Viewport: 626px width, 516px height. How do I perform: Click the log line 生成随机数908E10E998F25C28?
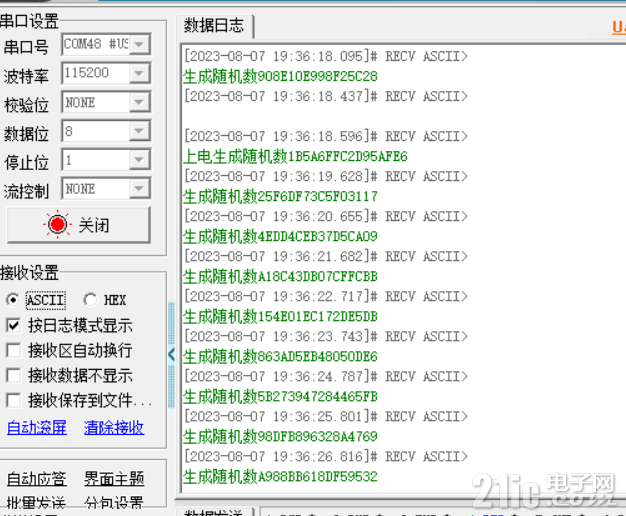pos(280,76)
